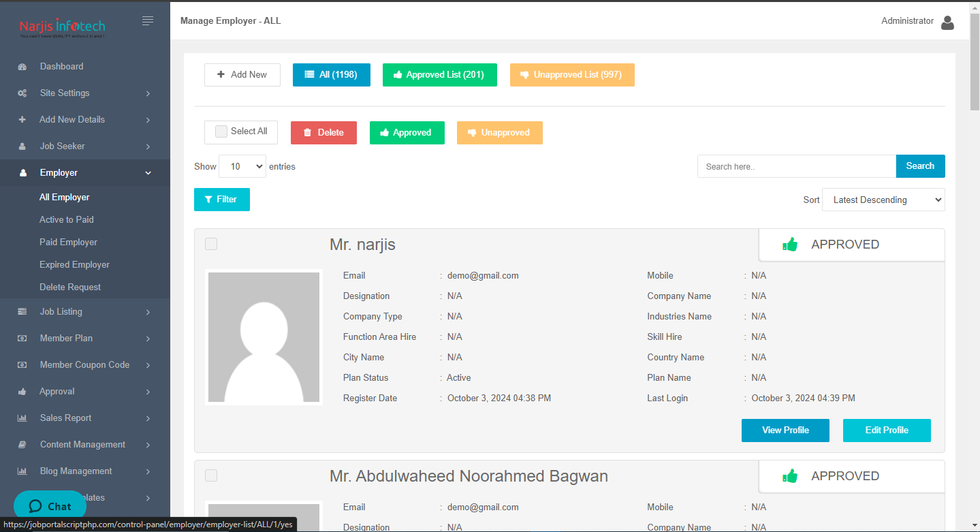Click the green Approved bulk action button

[407, 133]
